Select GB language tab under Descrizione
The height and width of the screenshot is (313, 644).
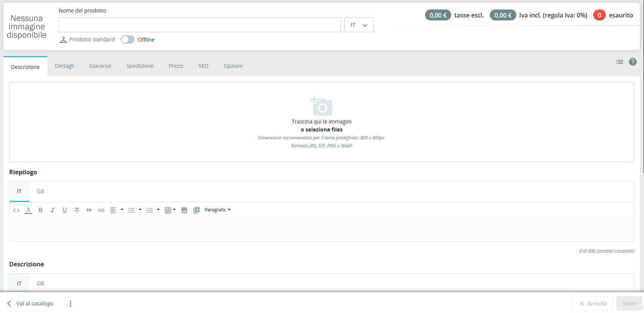[x=40, y=283]
